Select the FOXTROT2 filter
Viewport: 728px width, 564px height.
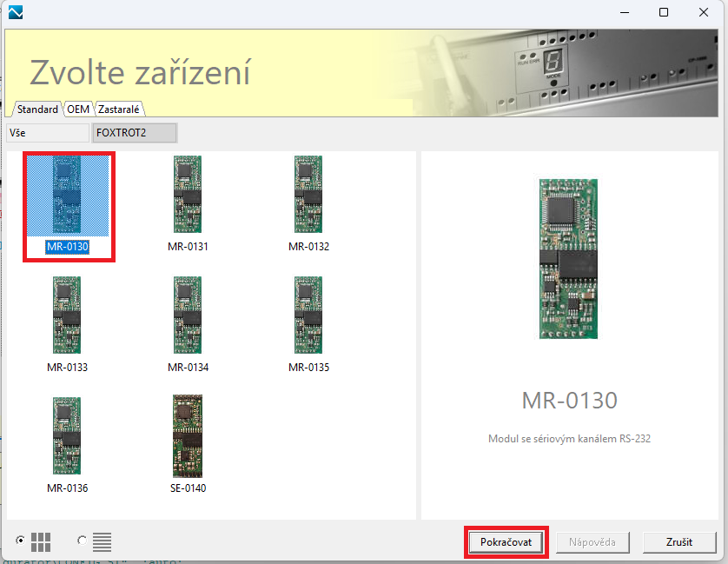tap(134, 133)
